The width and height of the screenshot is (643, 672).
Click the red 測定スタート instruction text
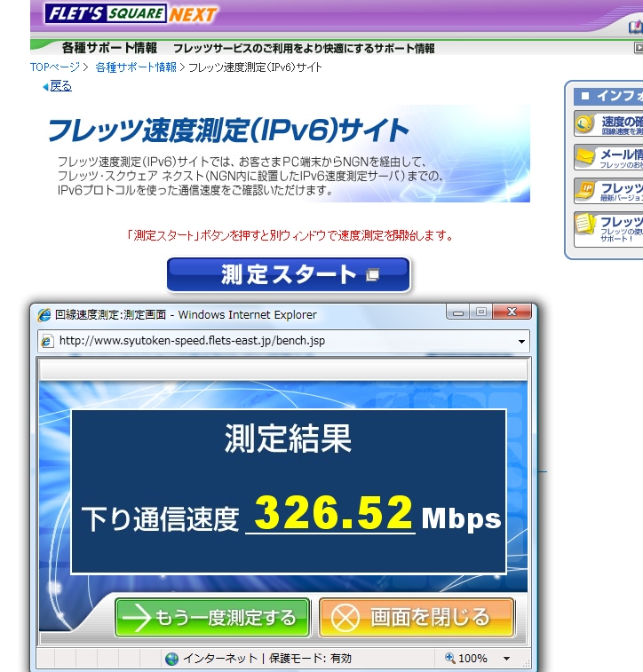click(x=290, y=235)
